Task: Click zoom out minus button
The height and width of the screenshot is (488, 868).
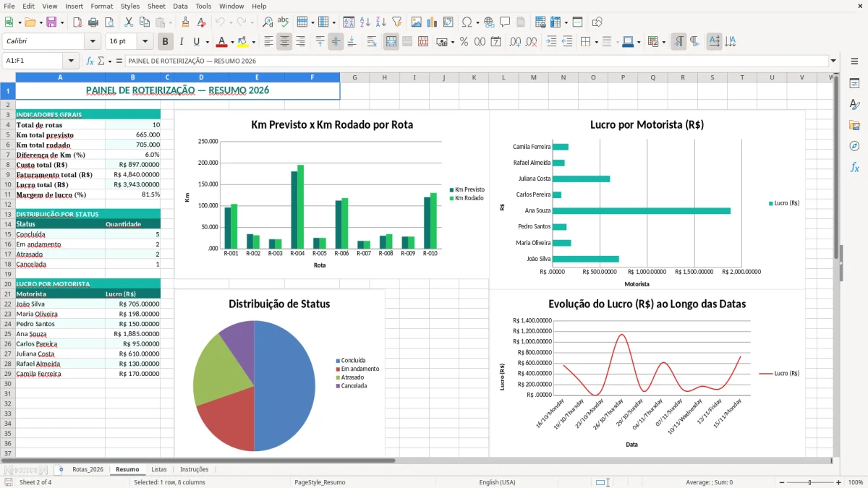Action: [782, 482]
